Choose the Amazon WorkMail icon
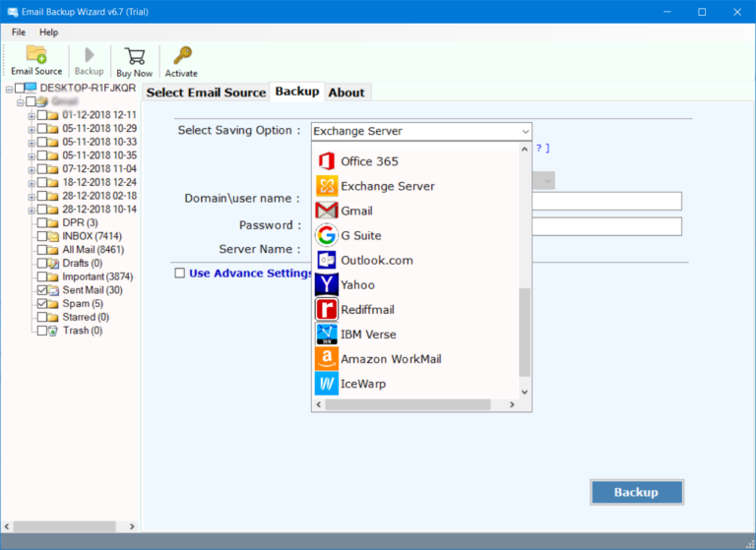 tap(327, 359)
